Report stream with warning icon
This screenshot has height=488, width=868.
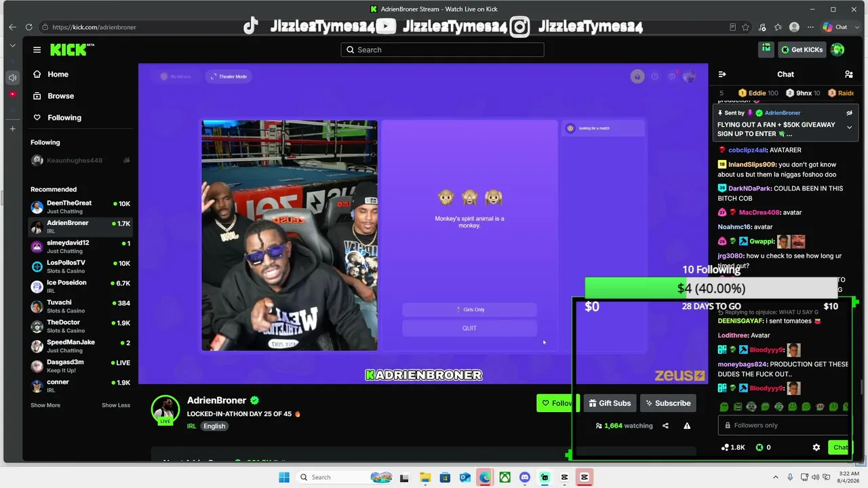(687, 426)
